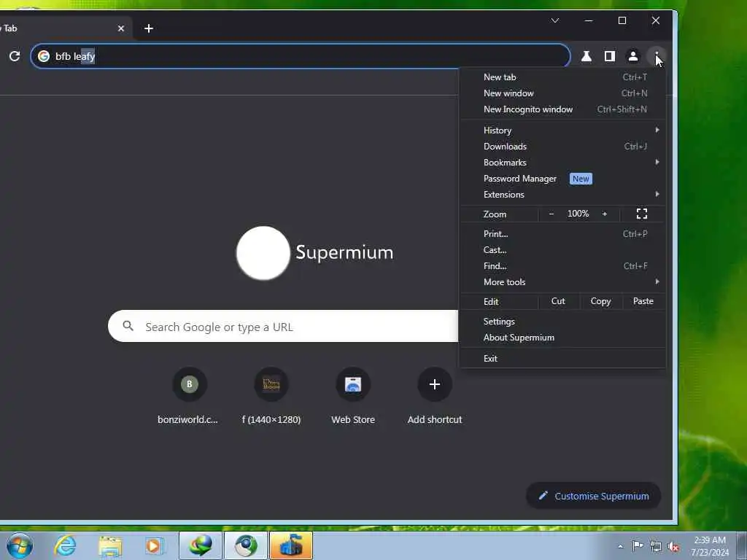
Task: Expand the Extensions submenu
Action: click(x=562, y=194)
